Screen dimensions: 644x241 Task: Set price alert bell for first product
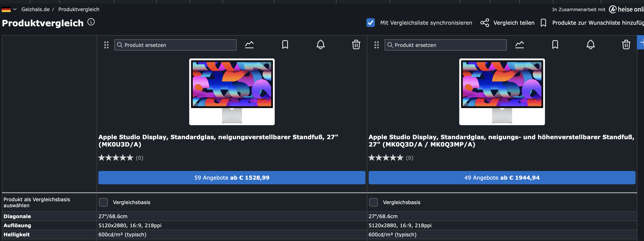point(320,45)
